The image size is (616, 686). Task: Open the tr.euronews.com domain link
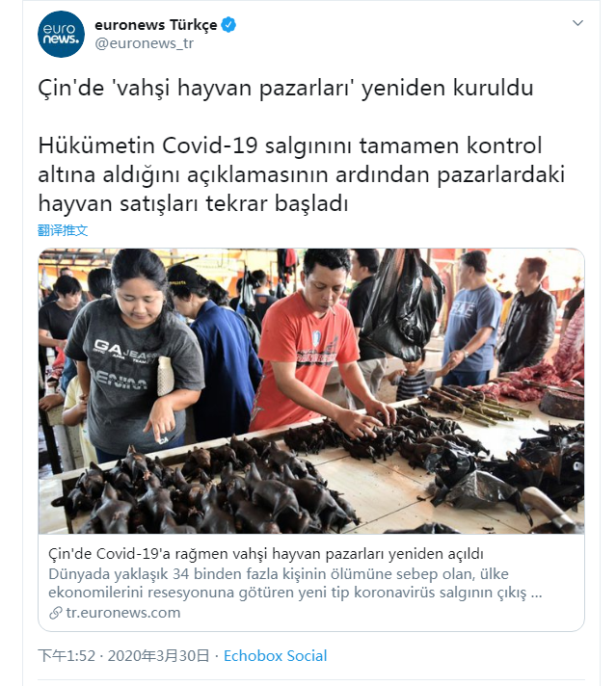[x=123, y=613]
